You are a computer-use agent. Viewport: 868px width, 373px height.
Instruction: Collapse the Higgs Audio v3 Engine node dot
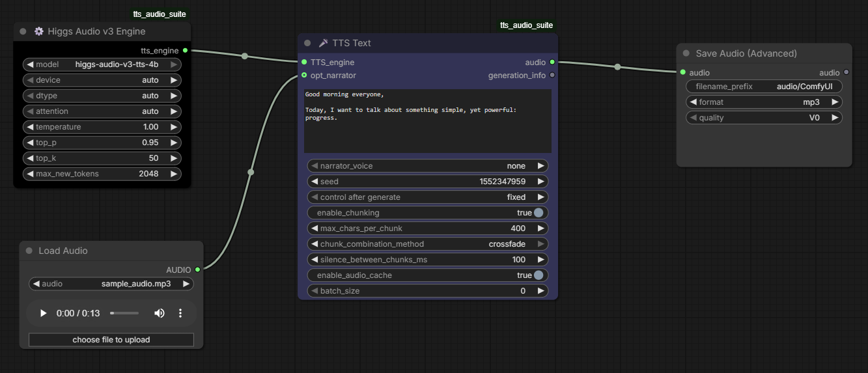(x=23, y=31)
